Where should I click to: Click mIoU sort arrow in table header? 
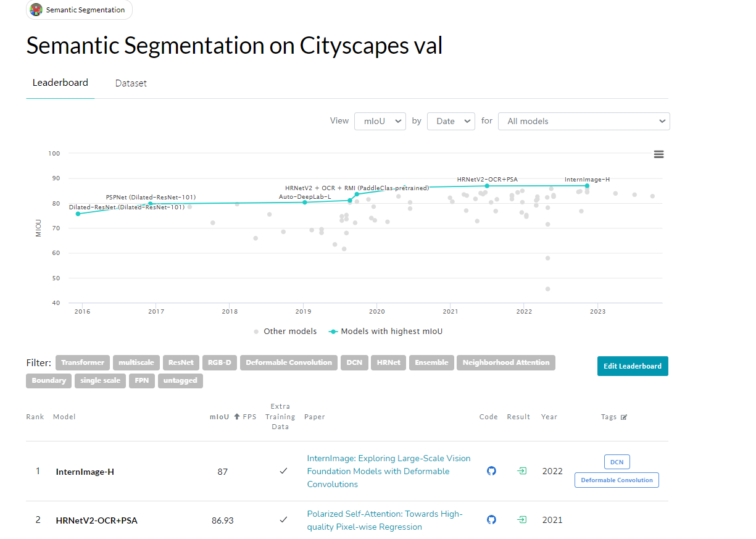pos(237,417)
